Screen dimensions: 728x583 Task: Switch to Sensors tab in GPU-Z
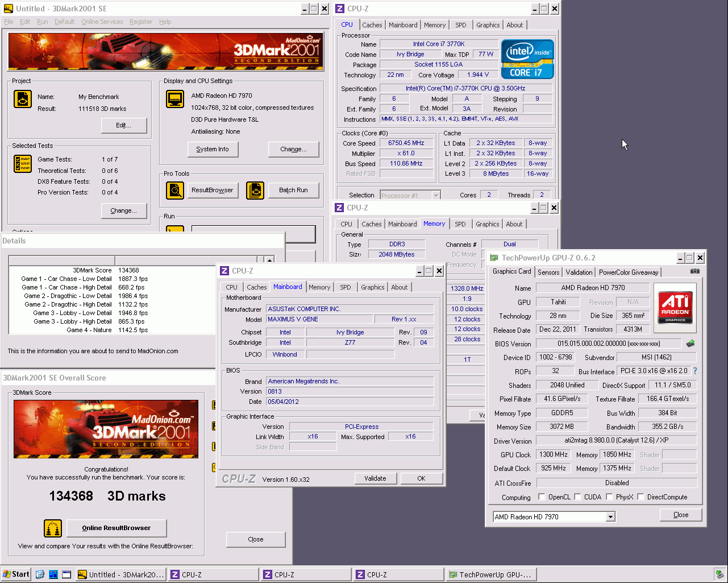pos(548,272)
